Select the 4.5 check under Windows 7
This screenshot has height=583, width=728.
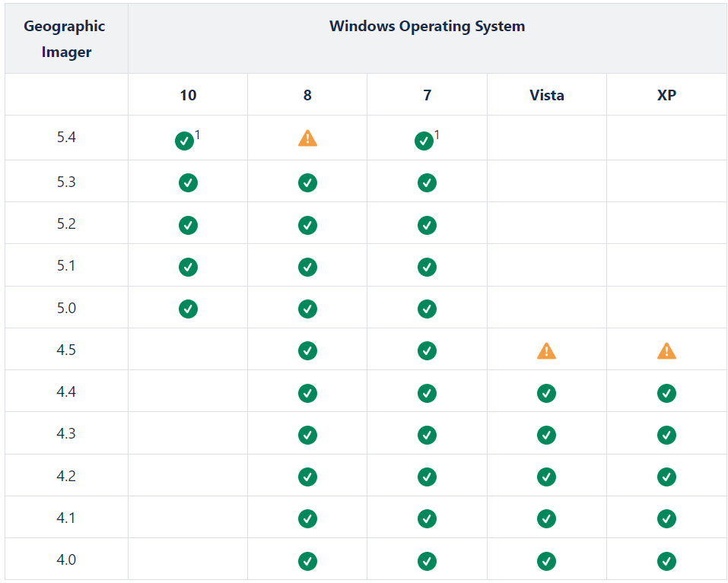tap(427, 350)
